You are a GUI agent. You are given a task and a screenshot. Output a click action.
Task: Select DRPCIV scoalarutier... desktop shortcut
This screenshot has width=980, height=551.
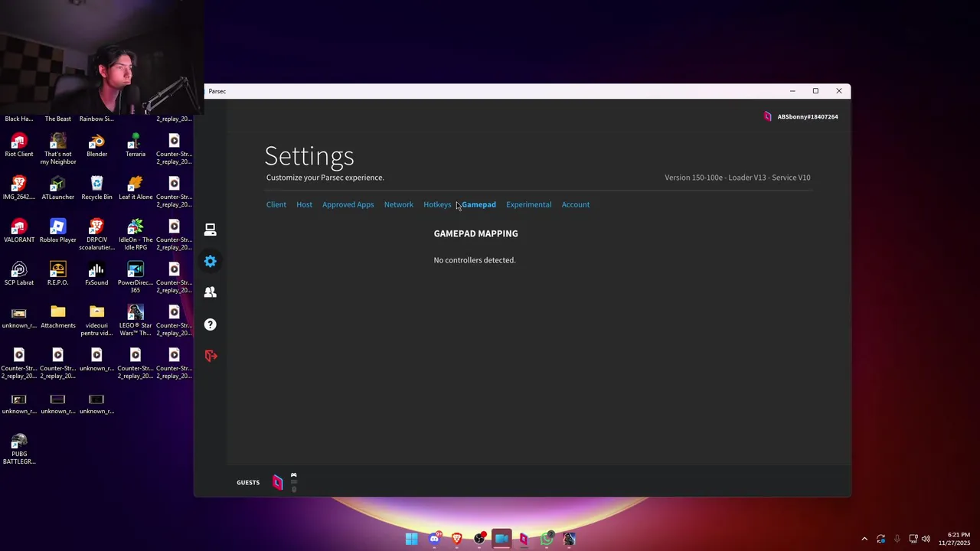(96, 235)
